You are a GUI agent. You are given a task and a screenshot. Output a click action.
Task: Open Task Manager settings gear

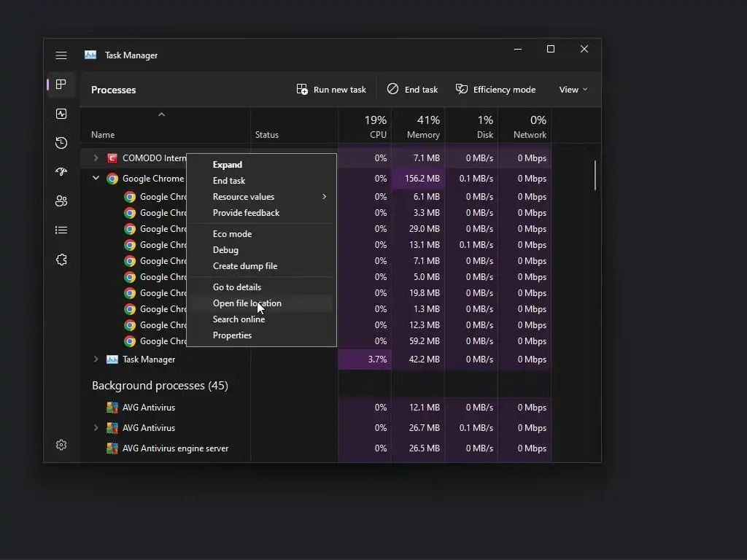[x=61, y=445]
